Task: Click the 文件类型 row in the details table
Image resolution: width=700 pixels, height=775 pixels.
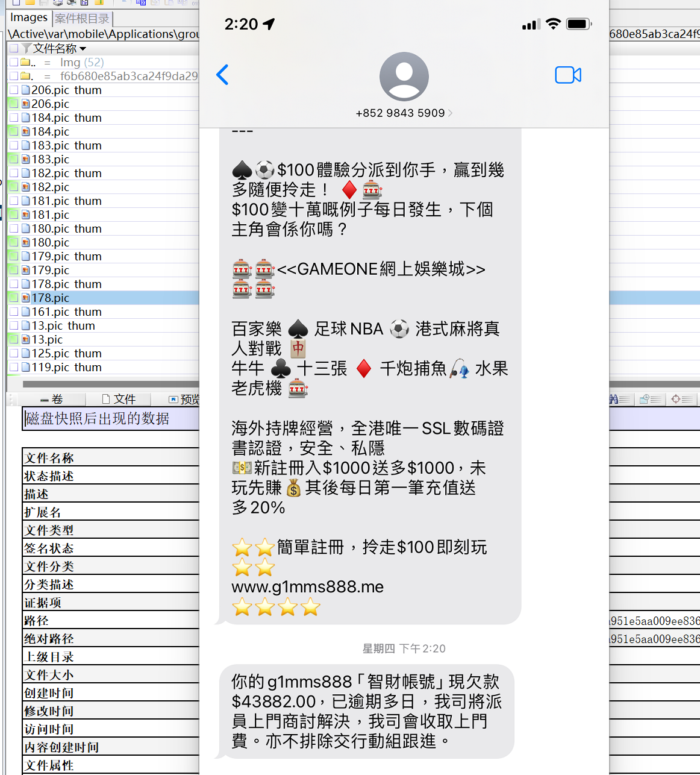Action: click(111, 530)
